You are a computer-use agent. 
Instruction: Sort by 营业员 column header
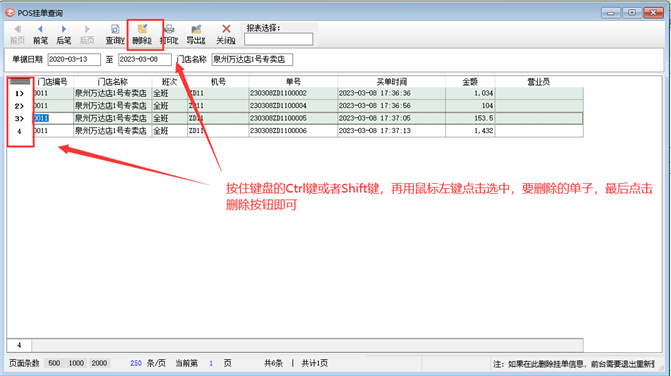tap(539, 82)
